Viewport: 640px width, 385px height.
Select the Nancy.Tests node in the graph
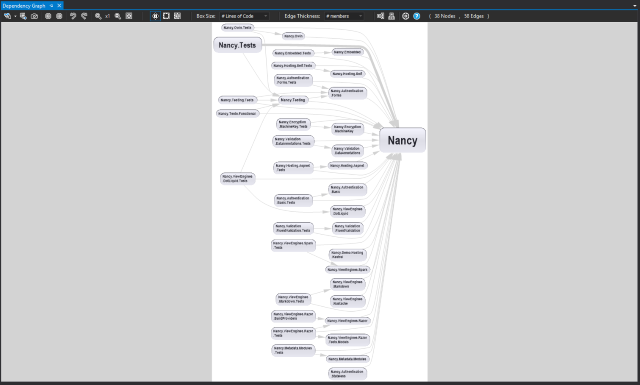(237, 45)
